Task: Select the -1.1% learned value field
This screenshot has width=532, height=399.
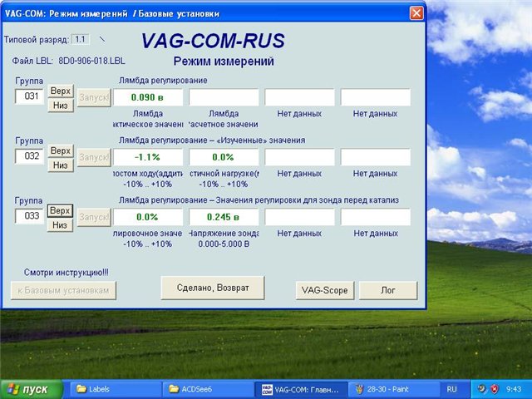Action: tap(148, 157)
